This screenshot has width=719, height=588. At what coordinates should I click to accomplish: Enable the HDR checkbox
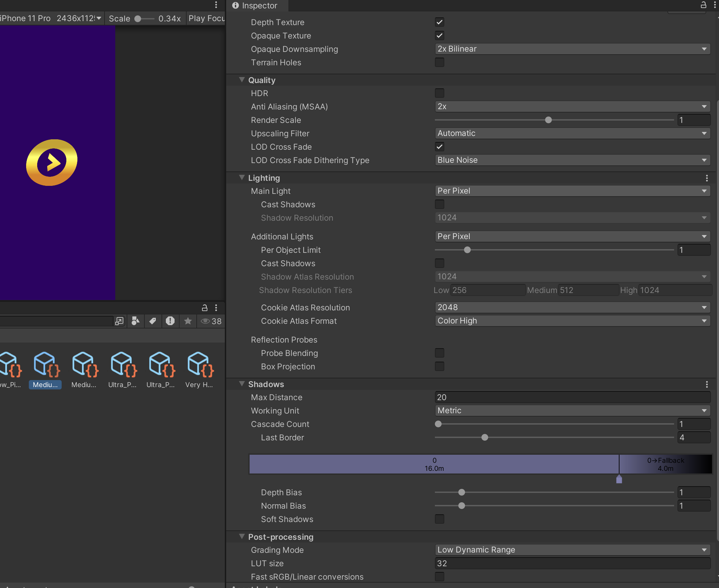[440, 93]
